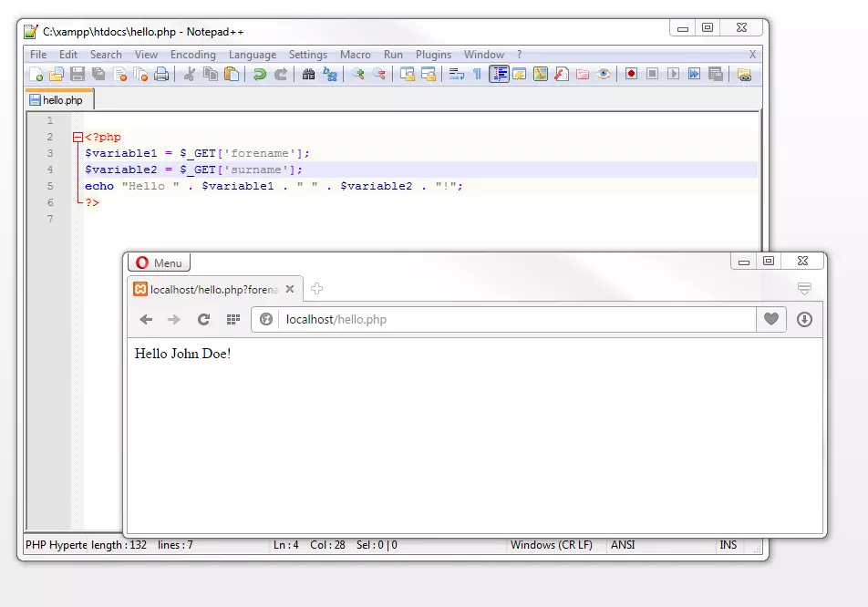The width and height of the screenshot is (868, 607).
Task: Collapse the PHP code block at line 2
Action: coord(77,137)
